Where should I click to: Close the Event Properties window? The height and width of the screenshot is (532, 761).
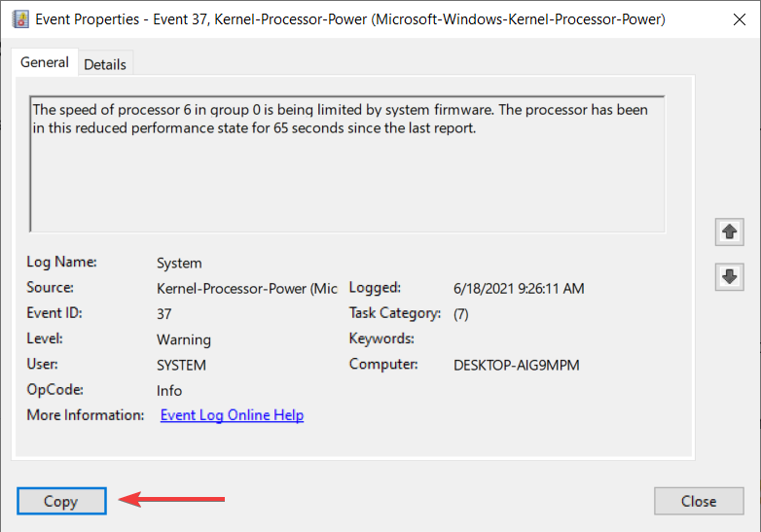coord(740,19)
